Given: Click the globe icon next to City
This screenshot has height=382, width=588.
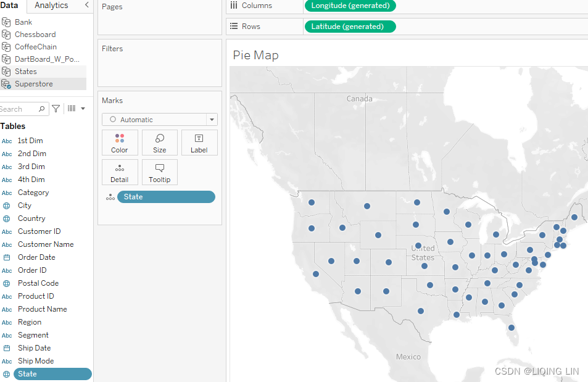Looking at the screenshot, I should pos(7,206).
